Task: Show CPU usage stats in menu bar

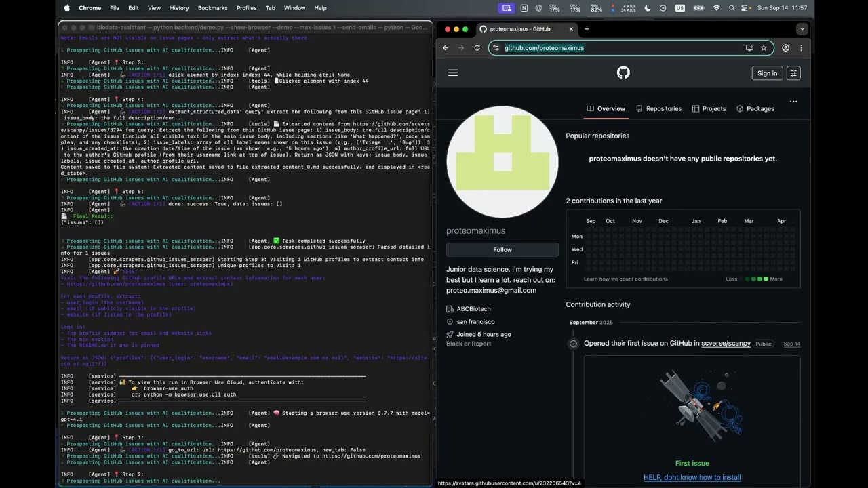Action: coord(554,8)
